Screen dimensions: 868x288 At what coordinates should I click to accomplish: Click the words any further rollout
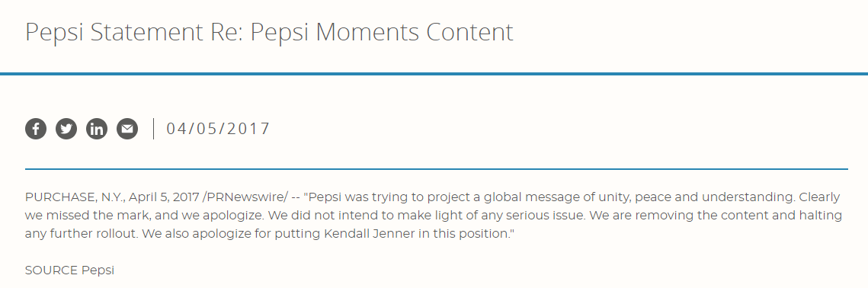82,233
